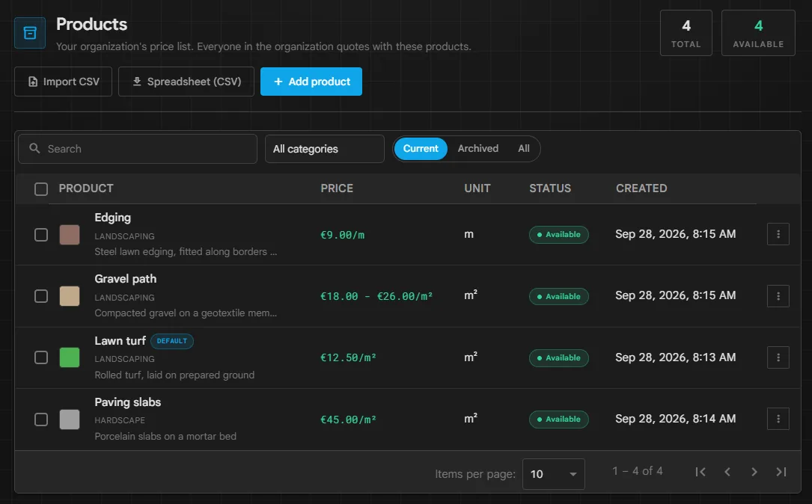Click the brown Edging color swatch

(70, 234)
